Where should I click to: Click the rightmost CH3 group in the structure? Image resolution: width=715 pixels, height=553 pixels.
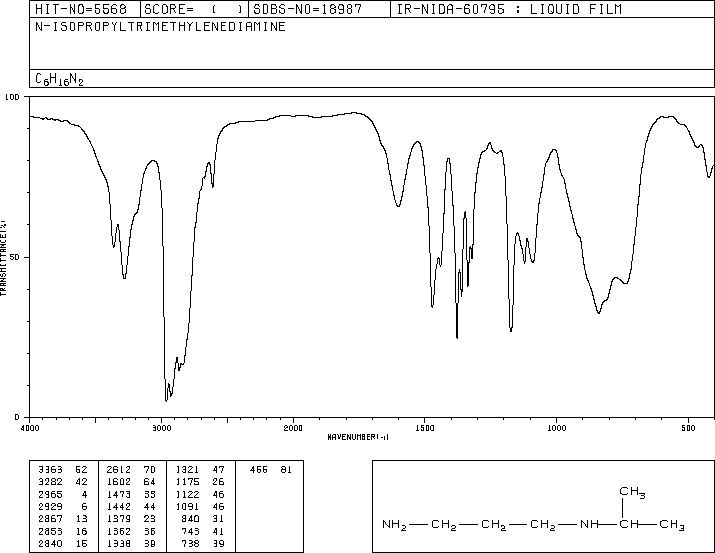[x=672, y=525]
